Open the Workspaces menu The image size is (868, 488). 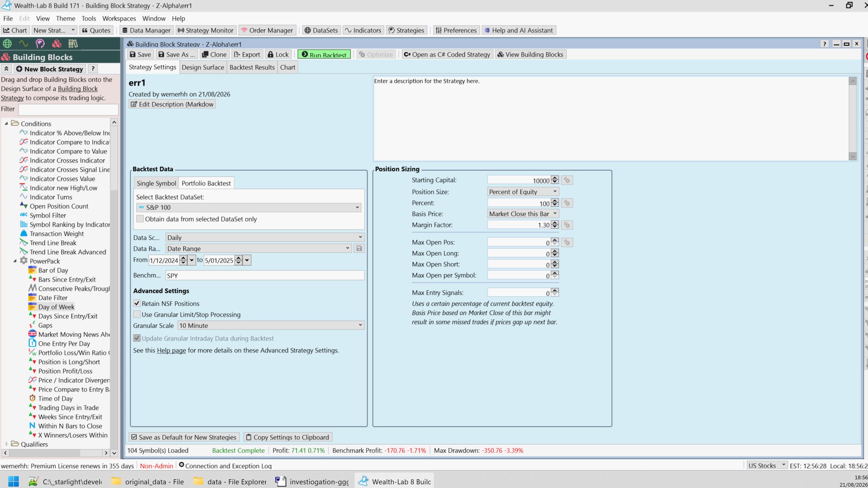coord(119,18)
